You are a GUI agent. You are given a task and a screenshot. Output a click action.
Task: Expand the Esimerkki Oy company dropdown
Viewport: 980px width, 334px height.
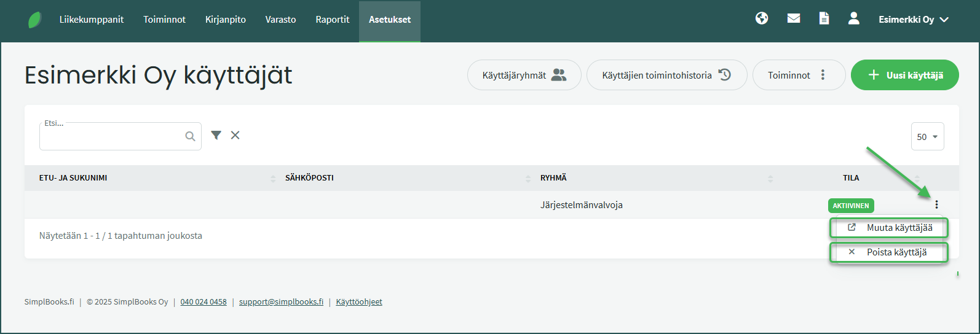[913, 20]
